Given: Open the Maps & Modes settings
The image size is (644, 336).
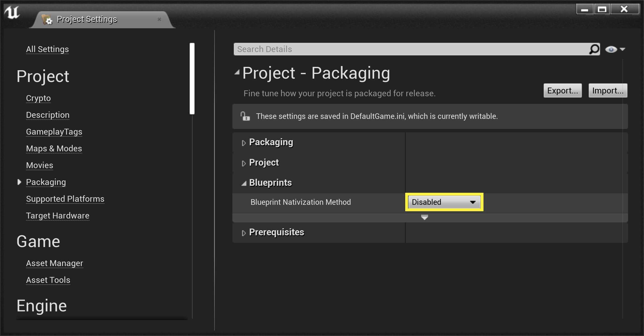Looking at the screenshot, I should click(x=54, y=149).
